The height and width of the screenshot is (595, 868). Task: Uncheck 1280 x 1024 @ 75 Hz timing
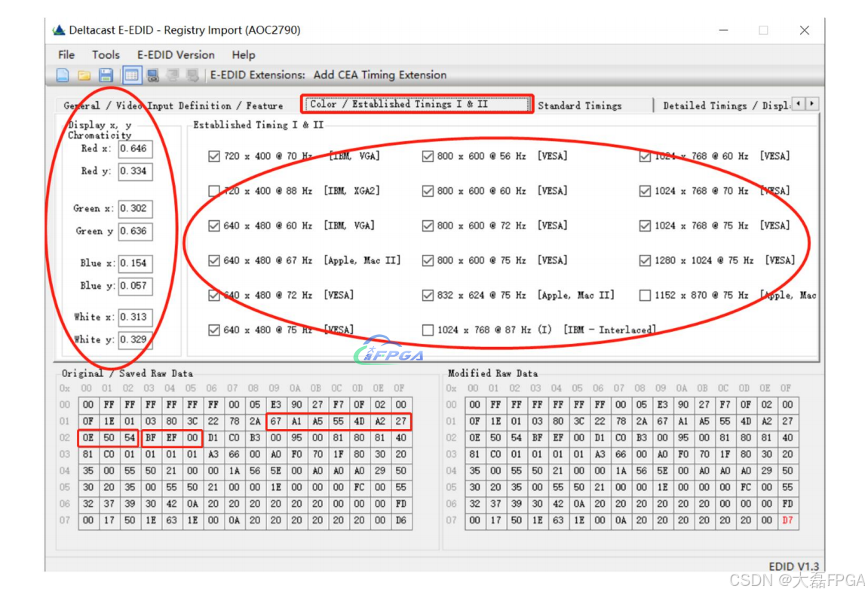pyautogui.click(x=645, y=261)
